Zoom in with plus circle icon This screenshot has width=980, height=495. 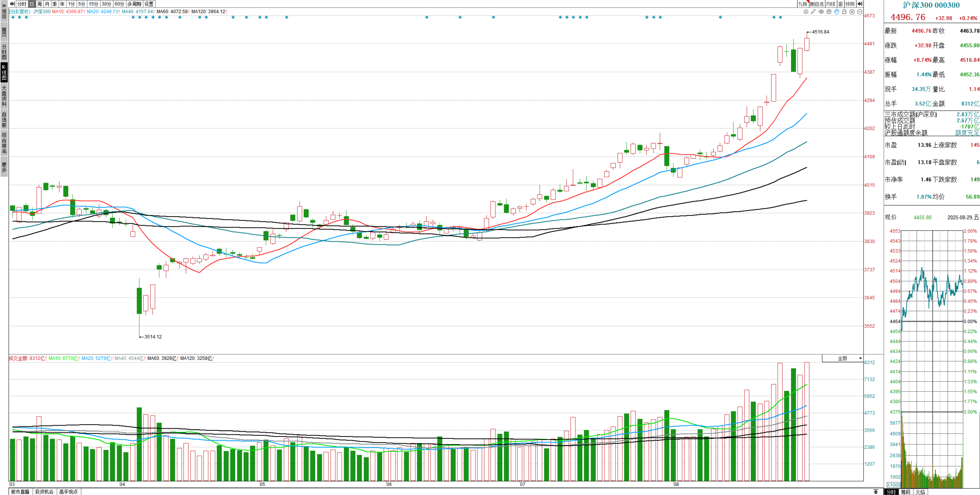[852, 12]
